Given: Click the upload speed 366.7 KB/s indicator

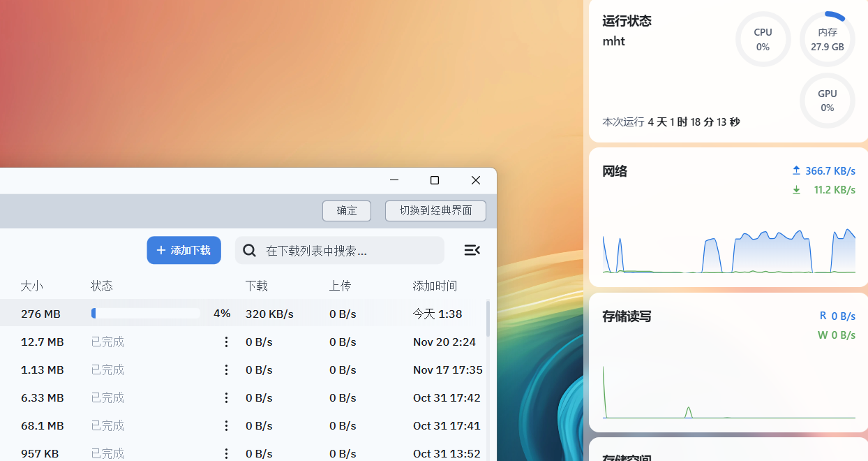Looking at the screenshot, I should tap(823, 170).
